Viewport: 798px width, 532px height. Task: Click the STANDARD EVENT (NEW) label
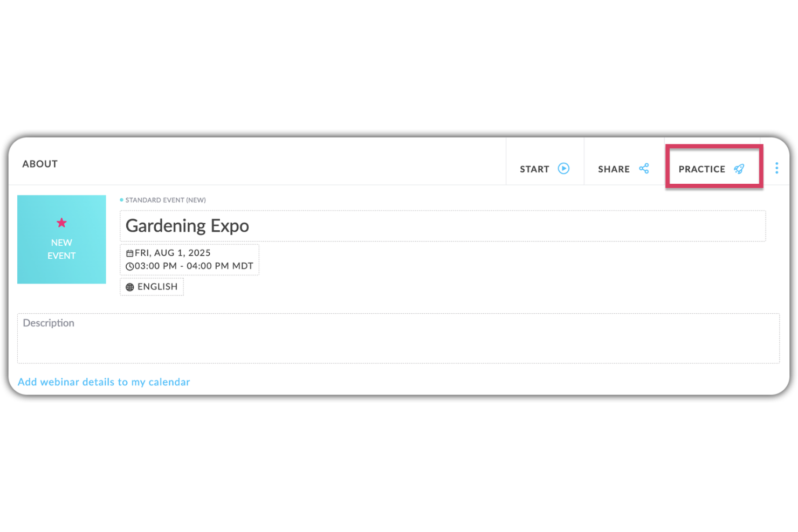click(x=165, y=199)
